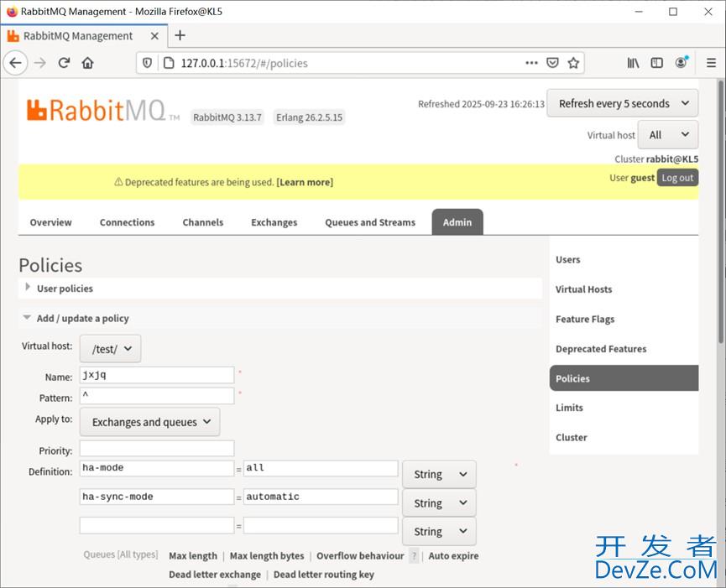Open Firefox library icon
This screenshot has height=588, width=726.
pos(634,63)
